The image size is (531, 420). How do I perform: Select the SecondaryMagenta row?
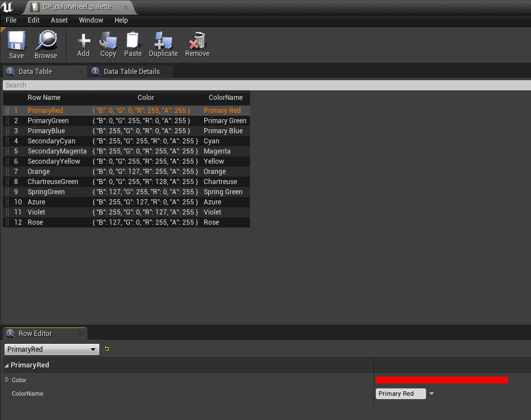pos(126,151)
